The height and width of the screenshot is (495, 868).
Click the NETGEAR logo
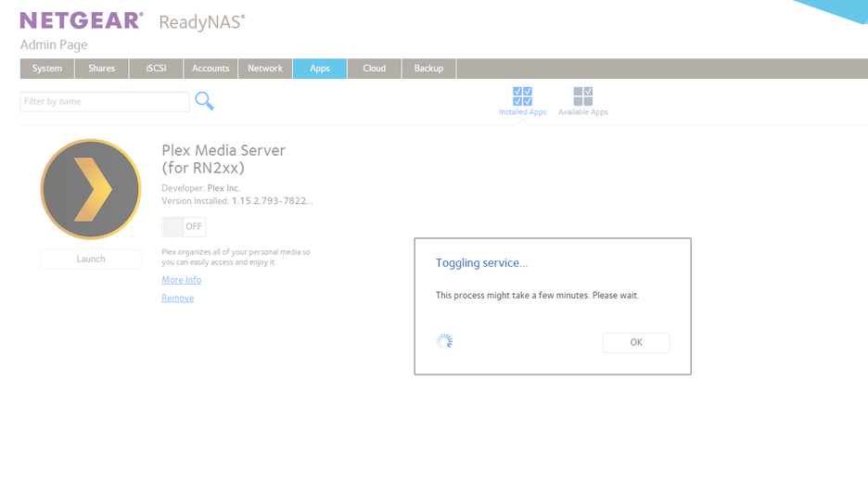click(x=82, y=20)
